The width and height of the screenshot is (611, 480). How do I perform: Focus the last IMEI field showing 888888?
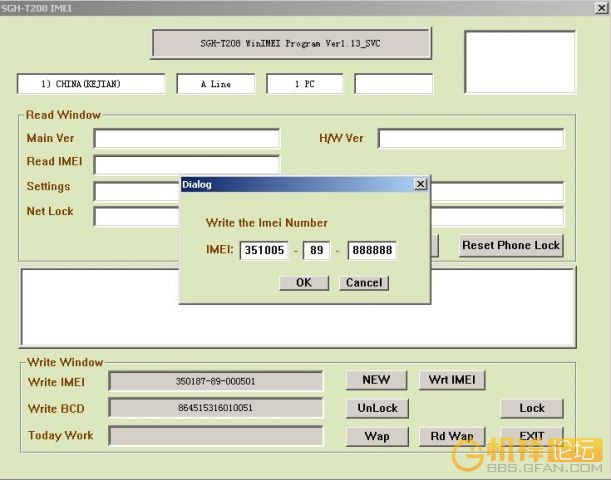[372, 250]
